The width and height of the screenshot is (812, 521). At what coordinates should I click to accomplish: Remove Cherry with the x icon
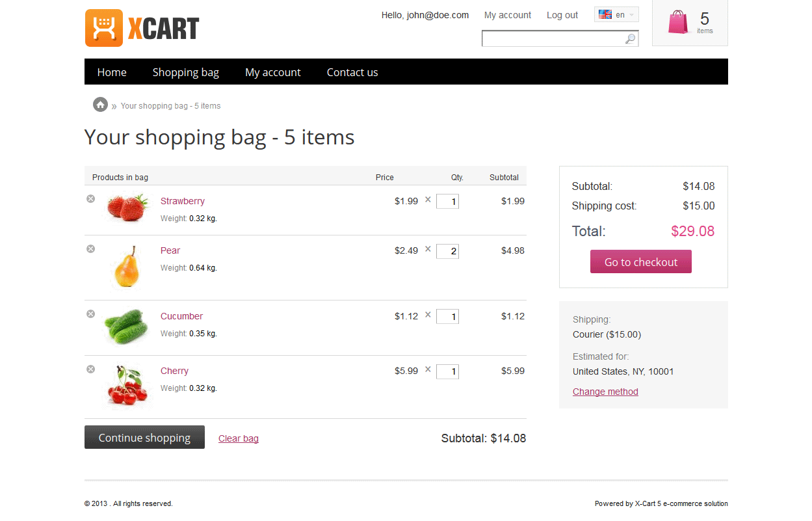point(91,369)
